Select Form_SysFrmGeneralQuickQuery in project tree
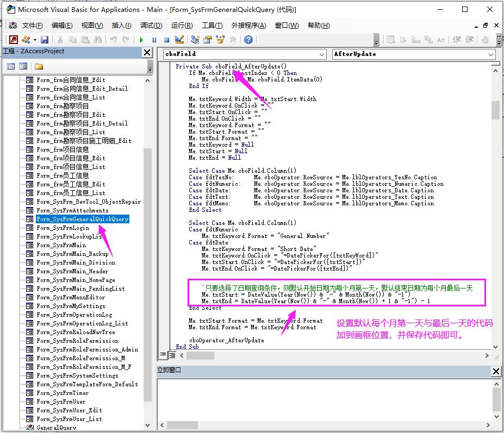This screenshot has width=504, height=433. point(83,219)
